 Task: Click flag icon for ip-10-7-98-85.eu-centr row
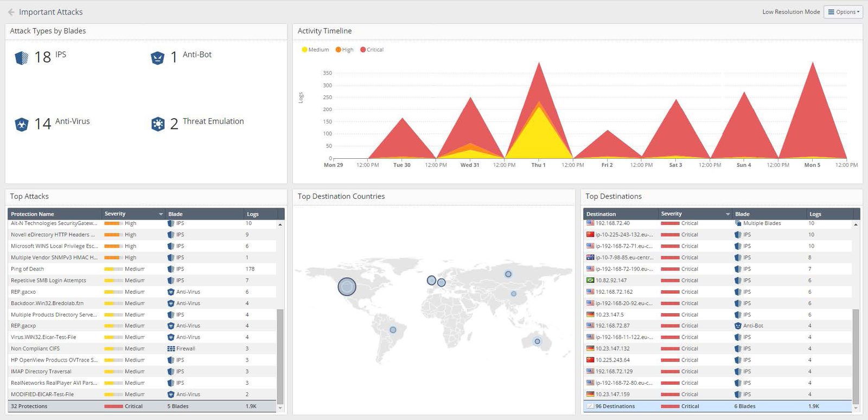coord(590,257)
